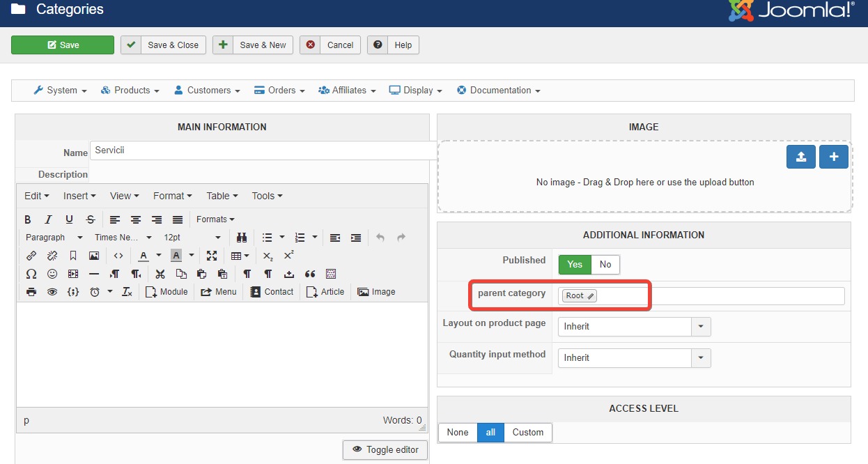The width and height of the screenshot is (868, 464).
Task: Open the emoticons picker in the editor
Action: click(52, 274)
